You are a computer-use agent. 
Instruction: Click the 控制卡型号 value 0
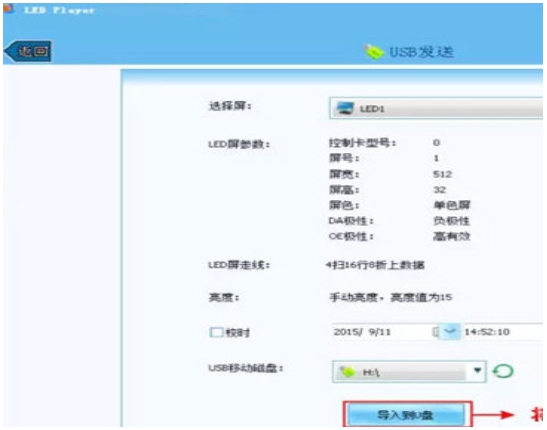436,143
